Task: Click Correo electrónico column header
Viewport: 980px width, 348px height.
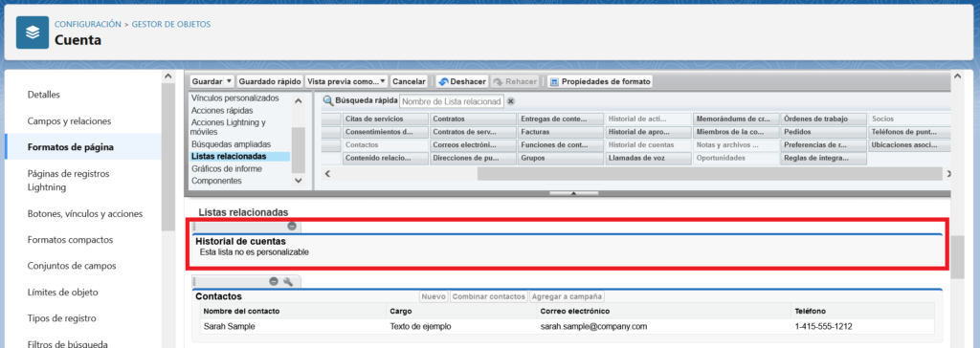Action: pos(575,311)
